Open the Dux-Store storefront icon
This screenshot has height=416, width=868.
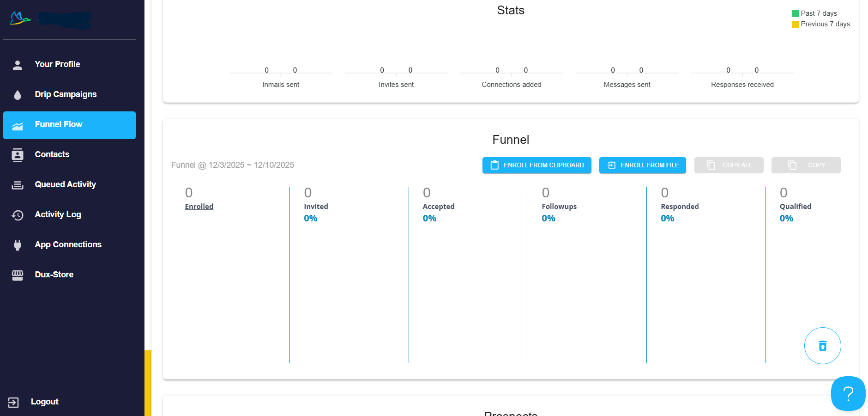[18, 275]
